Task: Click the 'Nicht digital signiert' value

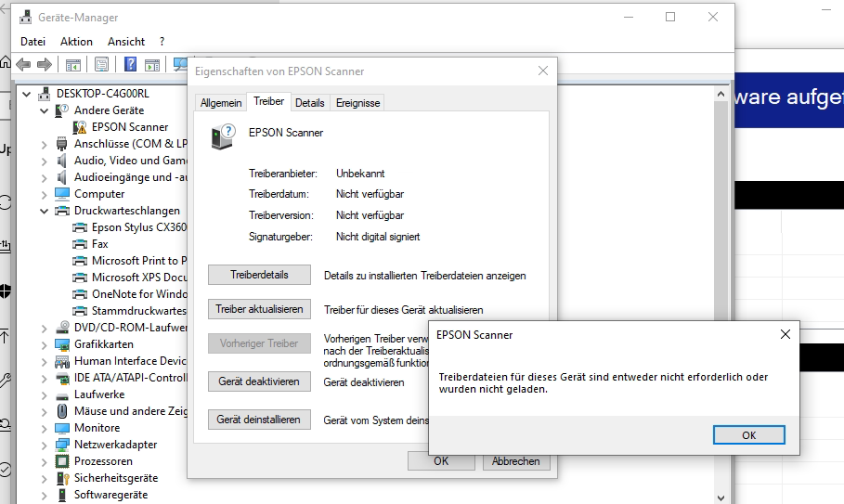Action: (378, 237)
